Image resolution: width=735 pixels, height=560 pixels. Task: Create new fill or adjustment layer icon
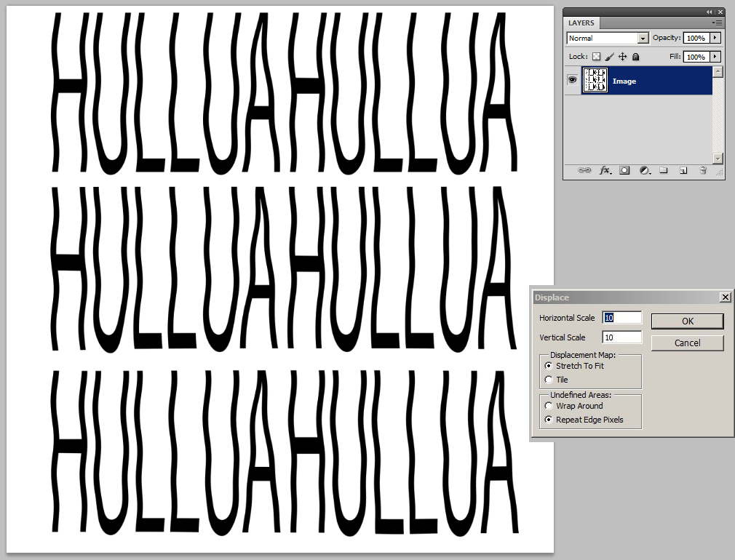[x=645, y=171]
